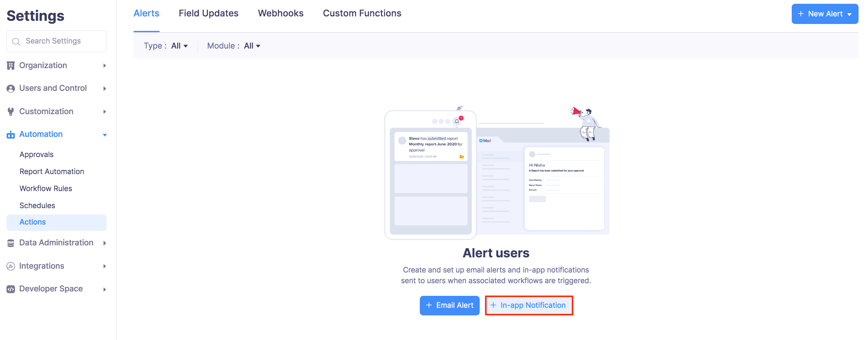Click the Integrations icon
Viewport: 868px width, 340px height.
pyautogui.click(x=10, y=266)
